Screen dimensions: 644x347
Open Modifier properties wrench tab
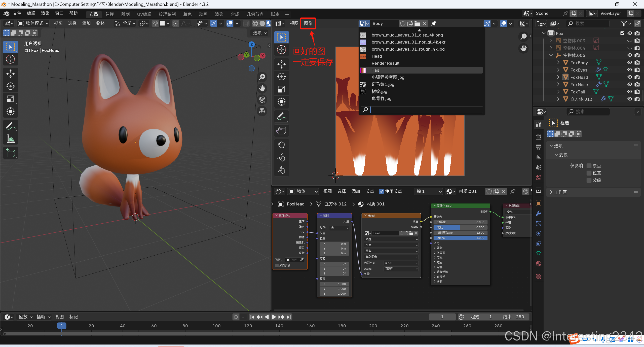(x=539, y=213)
